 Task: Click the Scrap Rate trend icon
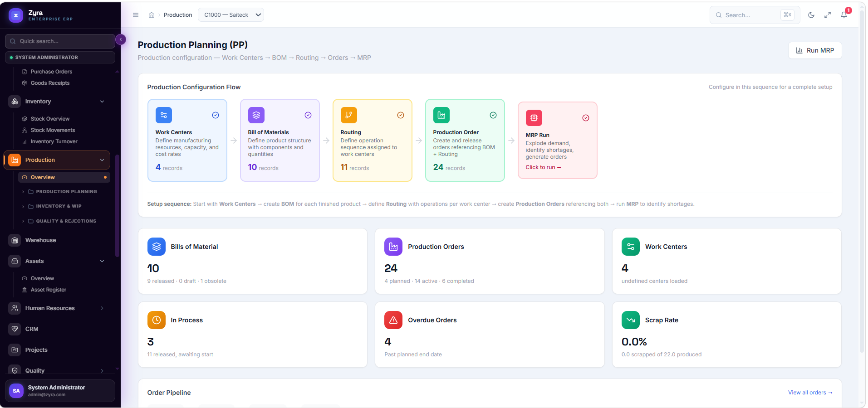click(631, 320)
